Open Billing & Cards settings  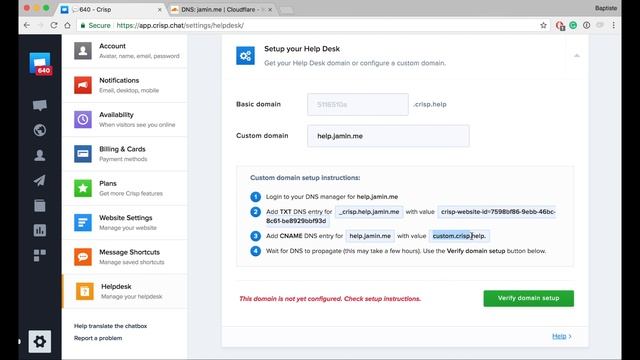tap(124, 153)
